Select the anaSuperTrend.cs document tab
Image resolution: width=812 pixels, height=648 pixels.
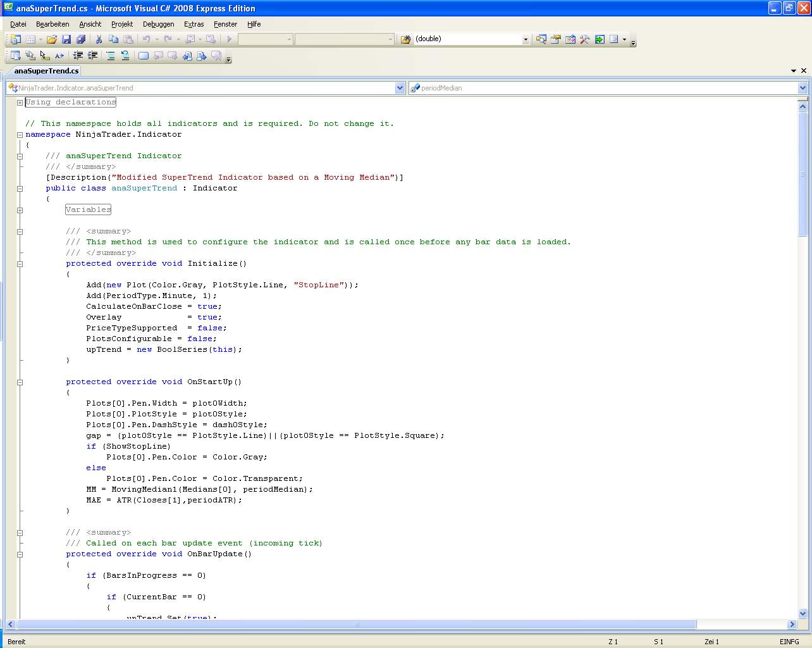click(46, 71)
